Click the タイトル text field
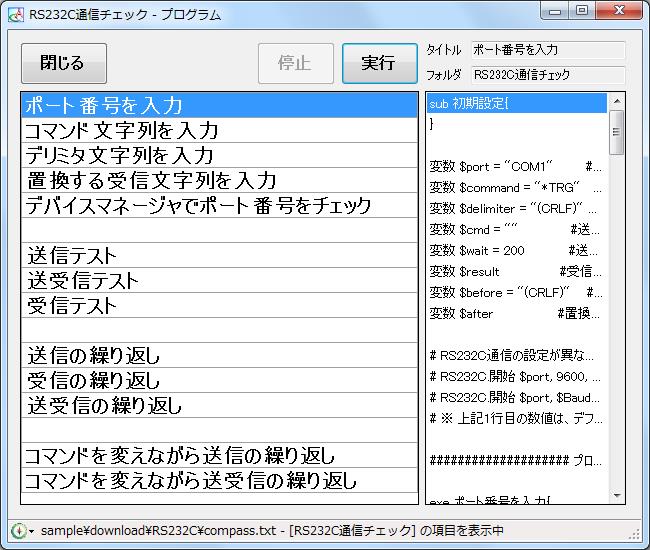This screenshot has height=550, width=650. coord(547,50)
